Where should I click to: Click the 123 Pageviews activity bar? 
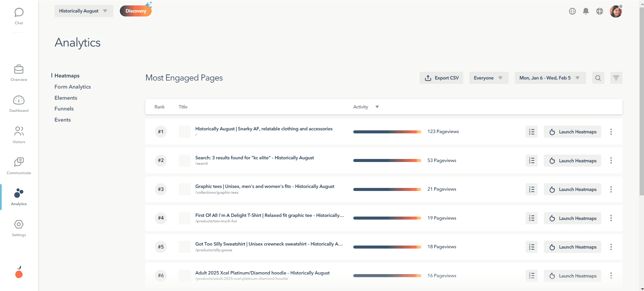[387, 132]
